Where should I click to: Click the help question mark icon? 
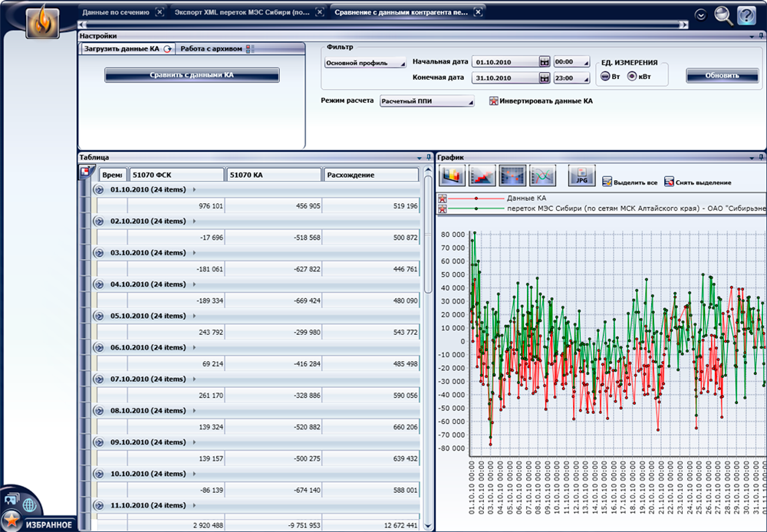coord(746,15)
